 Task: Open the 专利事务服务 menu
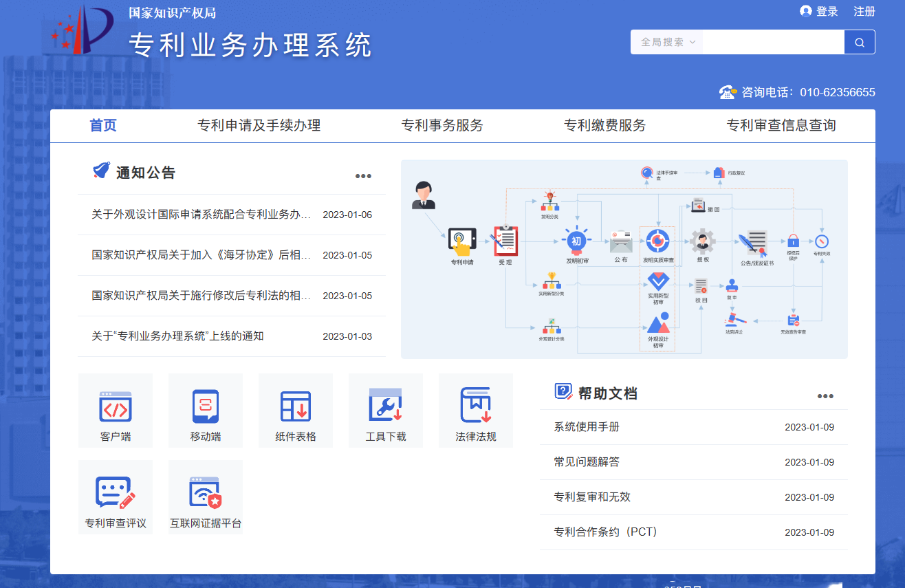(442, 125)
